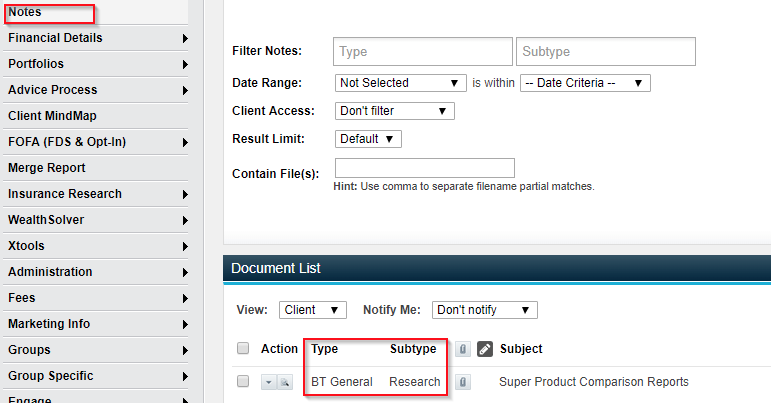Open the Date Criteria dropdown

[x=585, y=83]
